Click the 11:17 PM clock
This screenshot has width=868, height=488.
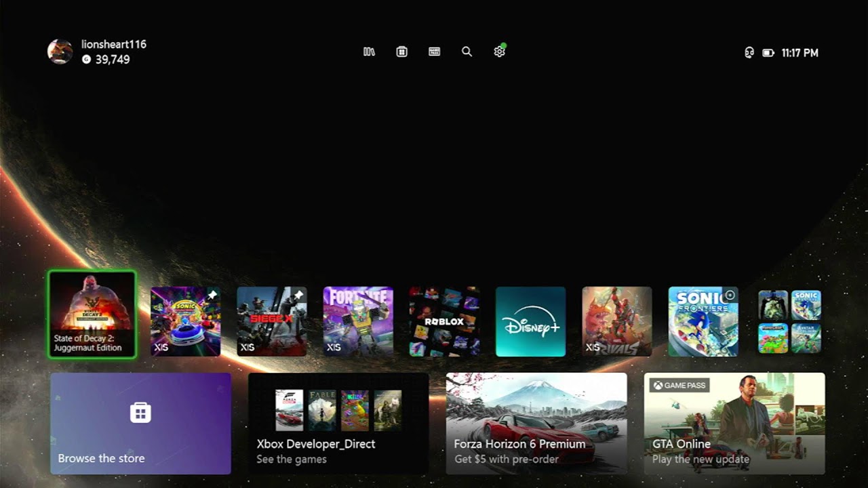click(x=800, y=53)
